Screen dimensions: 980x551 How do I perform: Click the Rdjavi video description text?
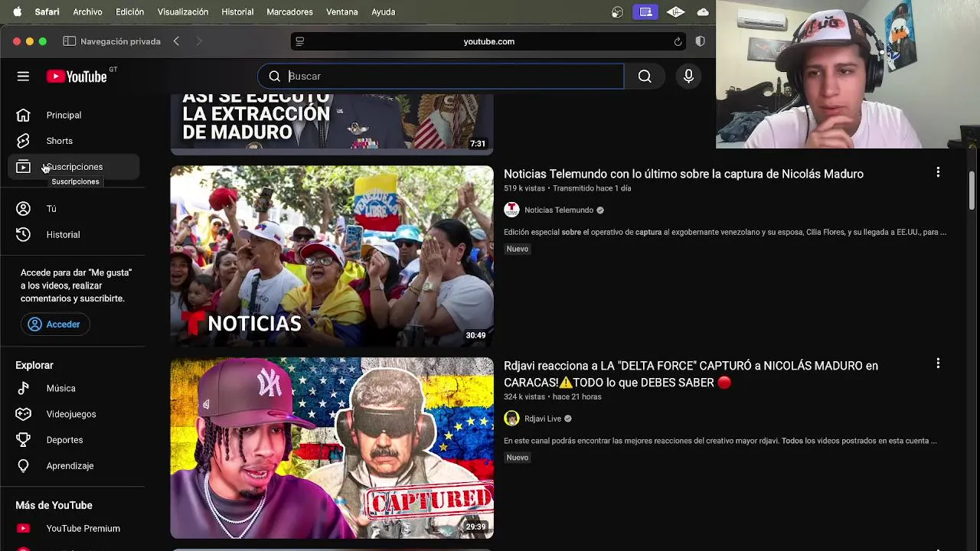pos(720,441)
